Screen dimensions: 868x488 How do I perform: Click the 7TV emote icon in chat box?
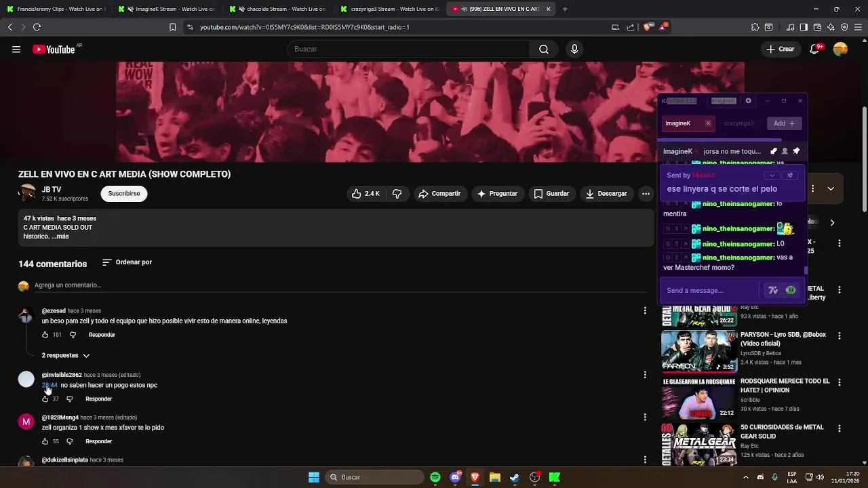coord(773,290)
